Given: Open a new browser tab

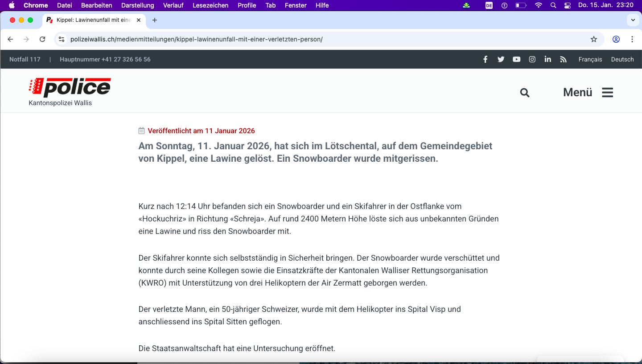Looking at the screenshot, I should (x=155, y=20).
